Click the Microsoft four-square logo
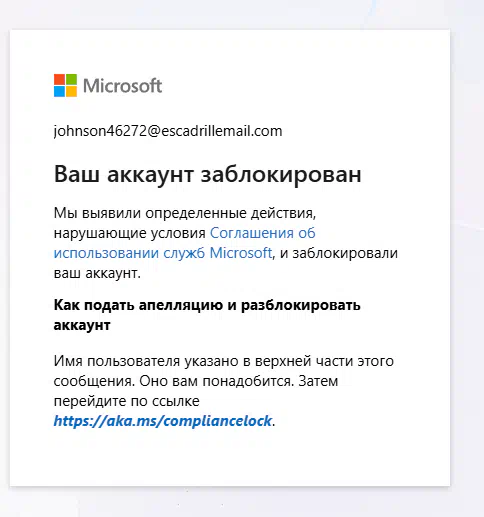The height and width of the screenshot is (517, 484). tap(65, 85)
